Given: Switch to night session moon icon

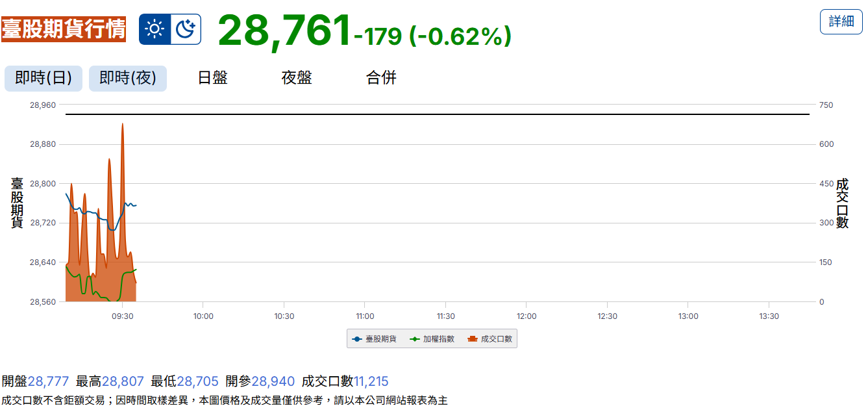Looking at the screenshot, I should click(186, 29).
